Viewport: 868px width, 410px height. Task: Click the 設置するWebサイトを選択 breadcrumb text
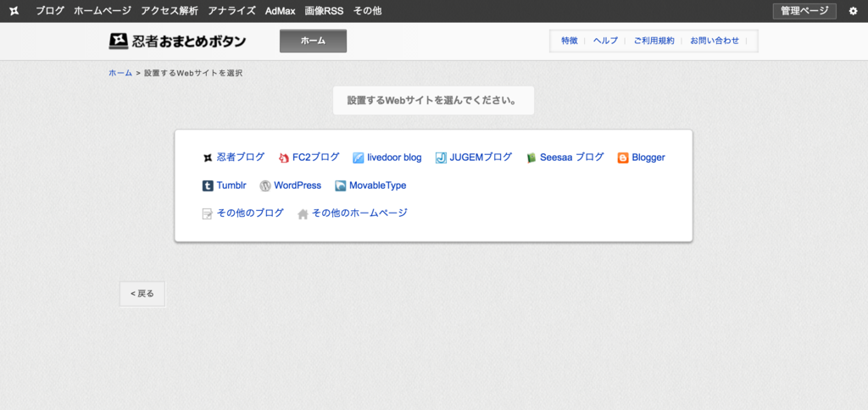tap(193, 73)
